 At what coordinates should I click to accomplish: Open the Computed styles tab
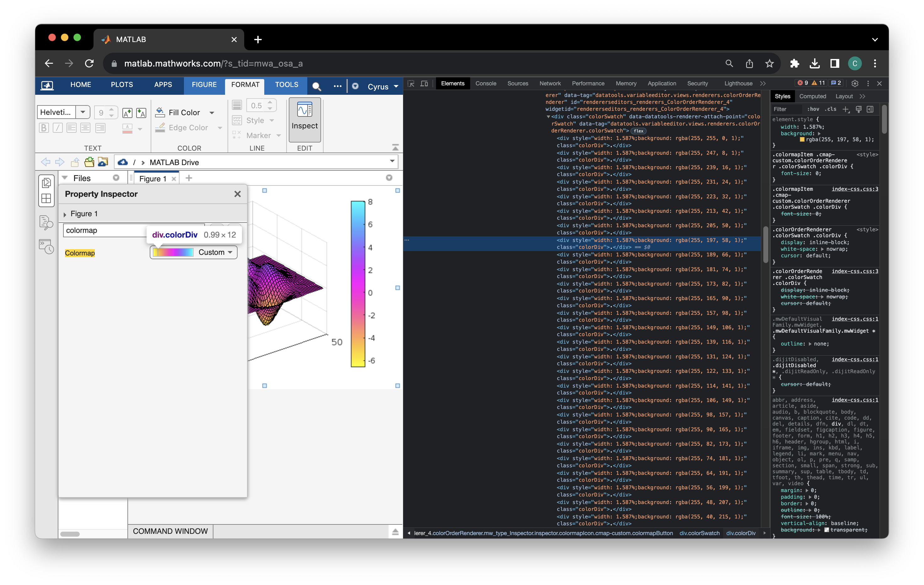(x=812, y=96)
